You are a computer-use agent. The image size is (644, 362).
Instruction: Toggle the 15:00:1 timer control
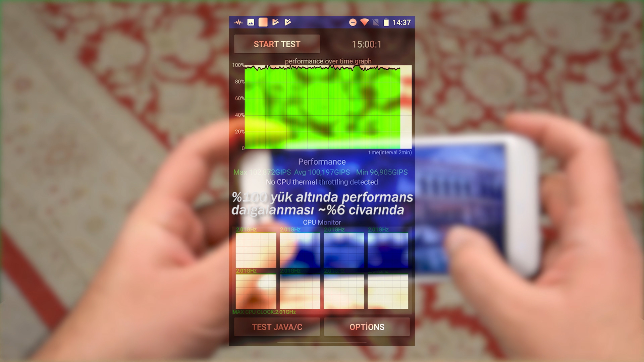[366, 44]
